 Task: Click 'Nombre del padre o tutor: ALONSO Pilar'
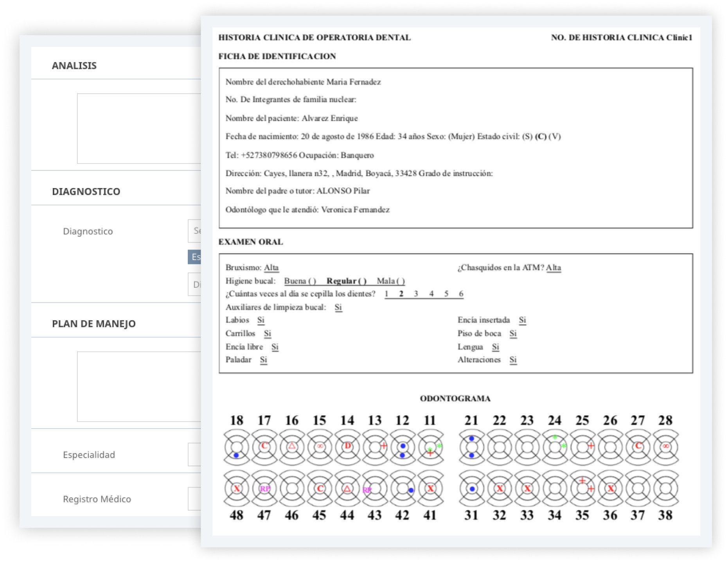coord(298,191)
